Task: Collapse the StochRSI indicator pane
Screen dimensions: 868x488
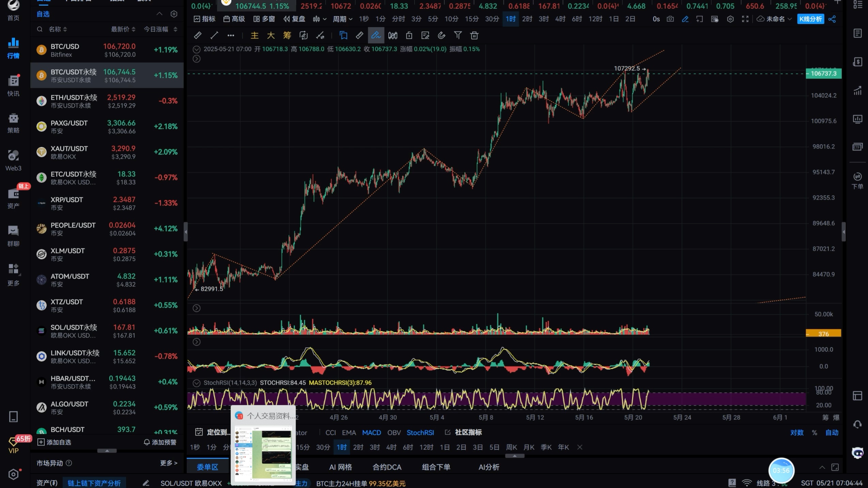Action: point(197,383)
